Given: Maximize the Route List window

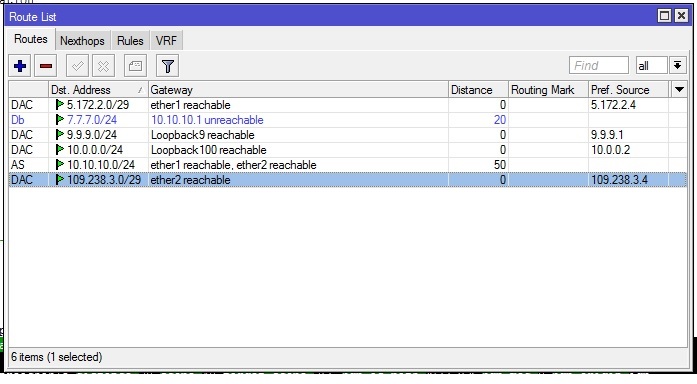Looking at the screenshot, I should [x=664, y=16].
